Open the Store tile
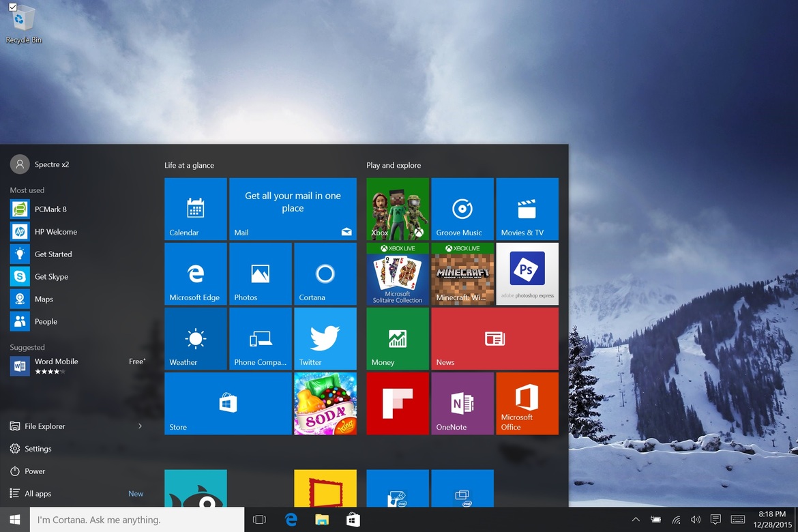This screenshot has width=798, height=532. [x=228, y=403]
